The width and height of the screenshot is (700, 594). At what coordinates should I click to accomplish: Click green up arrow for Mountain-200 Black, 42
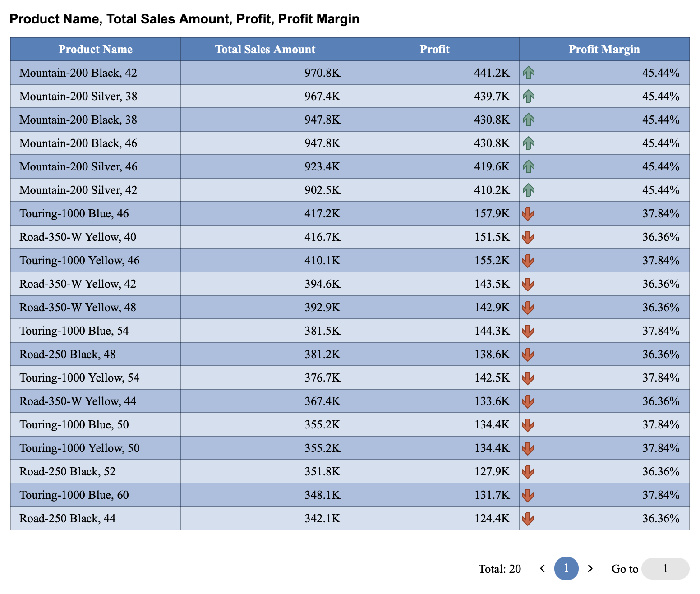(529, 73)
